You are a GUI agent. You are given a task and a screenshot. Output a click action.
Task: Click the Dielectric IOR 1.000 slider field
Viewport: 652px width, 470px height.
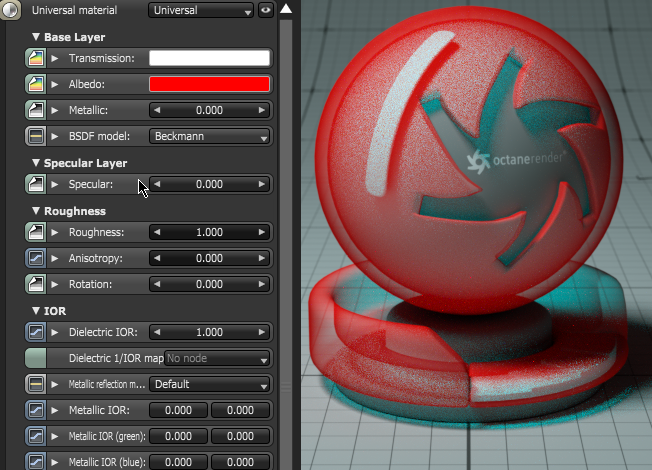(x=209, y=332)
